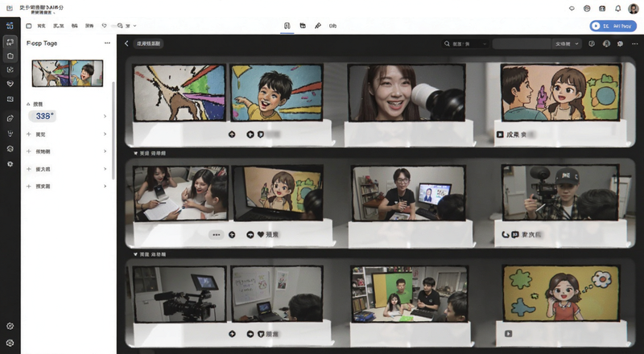Screen dimensions: 644x354
Task: Select the gear icon in left sidebar middle group
Action: coord(10,164)
